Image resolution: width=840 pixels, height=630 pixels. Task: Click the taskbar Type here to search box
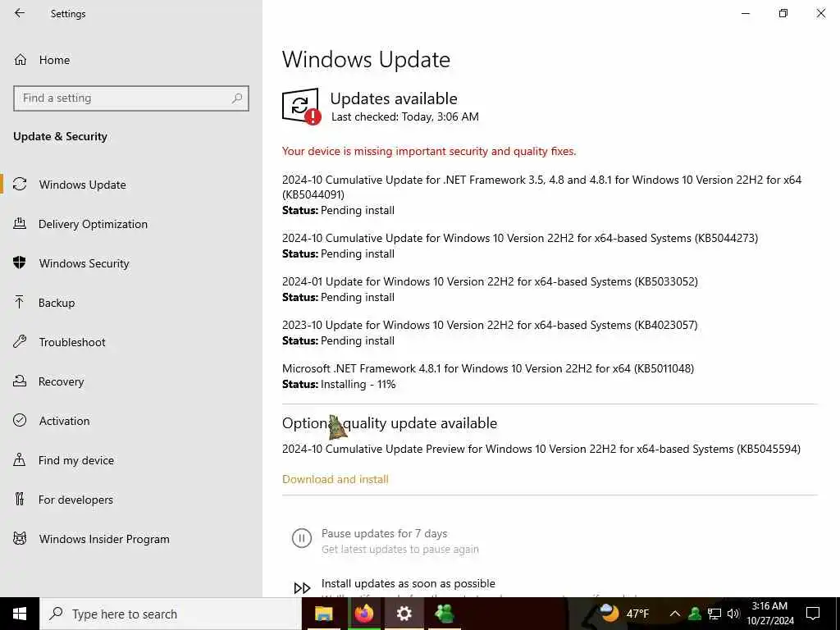tap(171, 614)
